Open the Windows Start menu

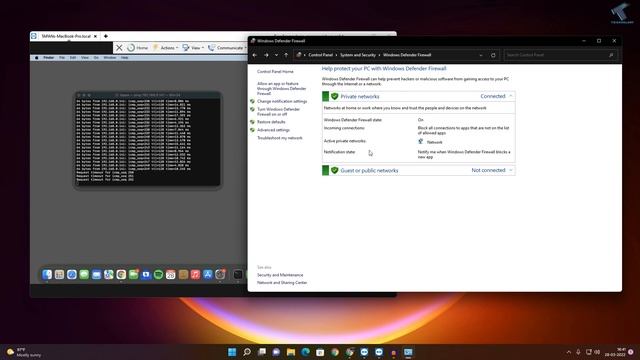pos(232,352)
